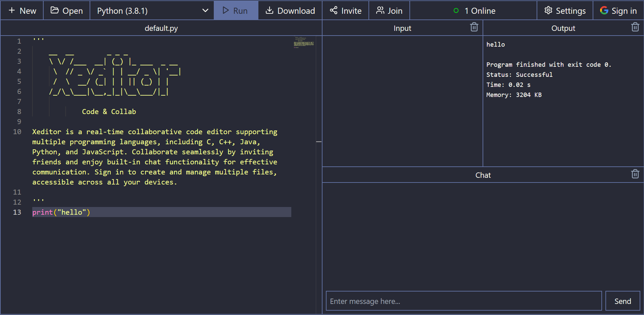Click the code minimap thumbnail

[304, 42]
